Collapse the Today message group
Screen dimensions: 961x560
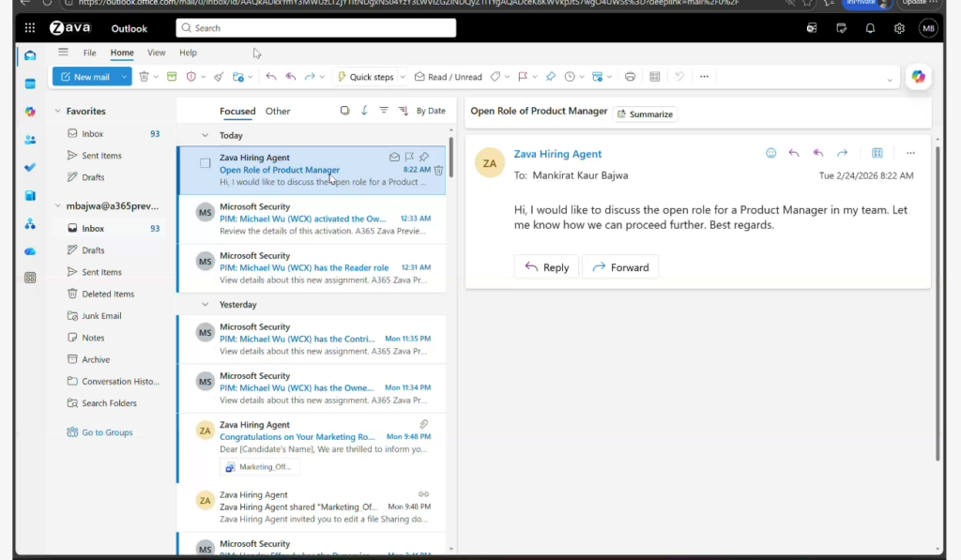coord(206,135)
